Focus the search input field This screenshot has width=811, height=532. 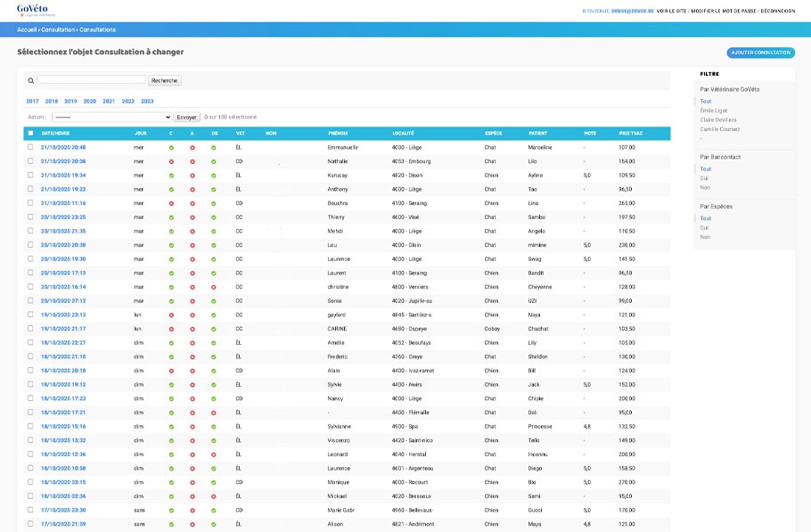pyautogui.click(x=91, y=79)
